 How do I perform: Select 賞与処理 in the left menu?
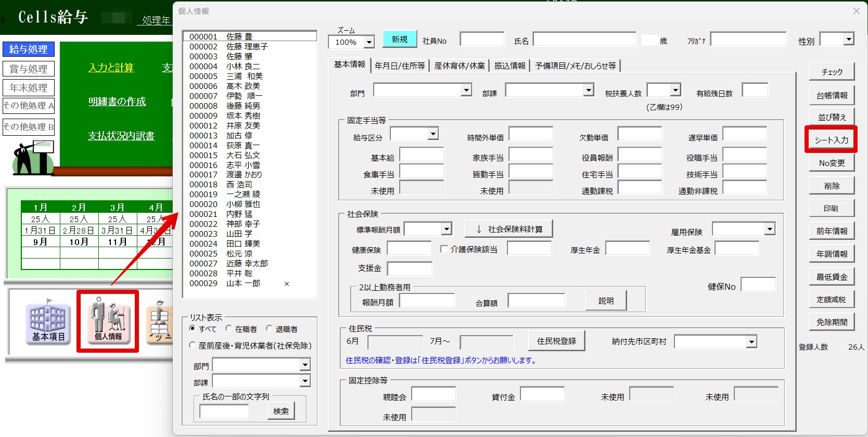29,69
